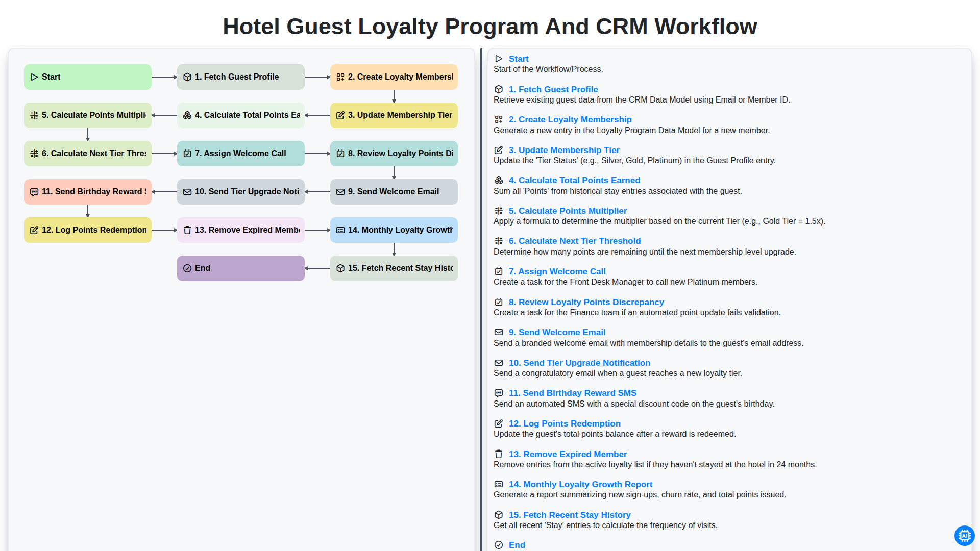Select the 12. Log Points Redemption node label

pos(94,230)
